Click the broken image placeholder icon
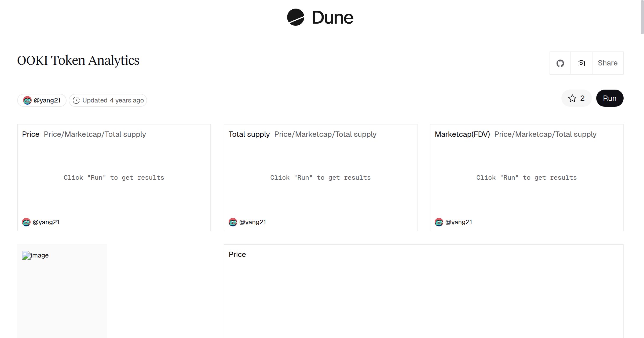This screenshot has height=338, width=644. [x=26, y=255]
